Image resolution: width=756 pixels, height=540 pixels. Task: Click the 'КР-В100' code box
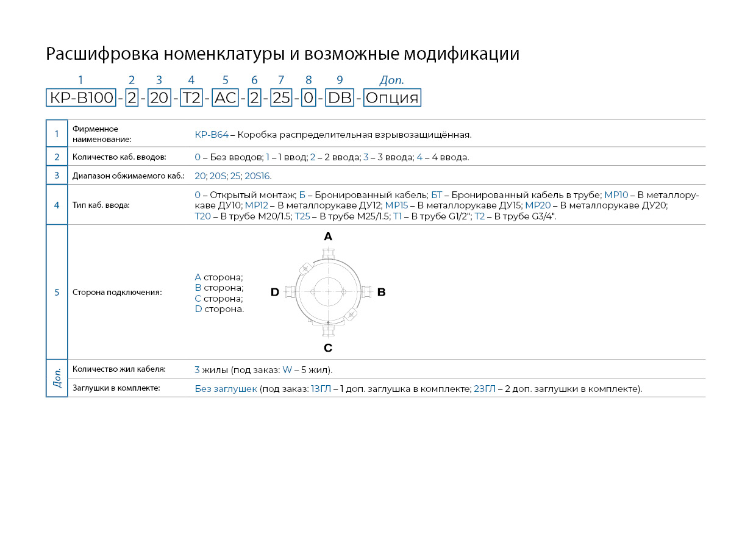(80, 98)
